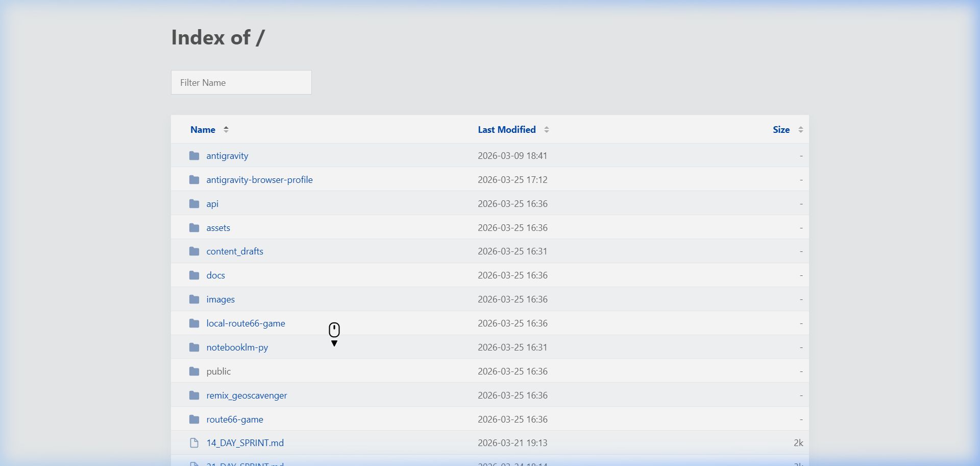Open the 14_DAY_SPRINT.md file

(x=245, y=443)
